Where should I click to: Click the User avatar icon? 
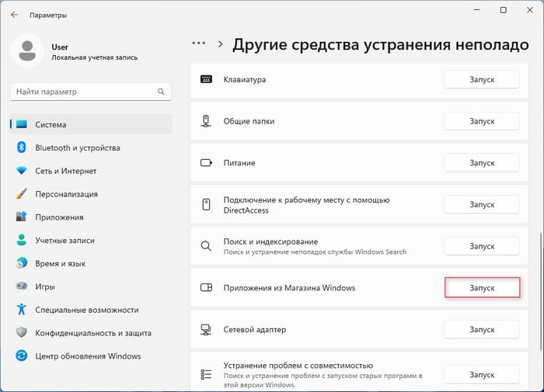pos(27,51)
